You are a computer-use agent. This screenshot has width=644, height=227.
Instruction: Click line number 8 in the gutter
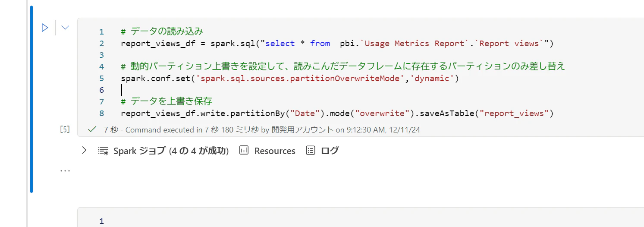(101, 113)
